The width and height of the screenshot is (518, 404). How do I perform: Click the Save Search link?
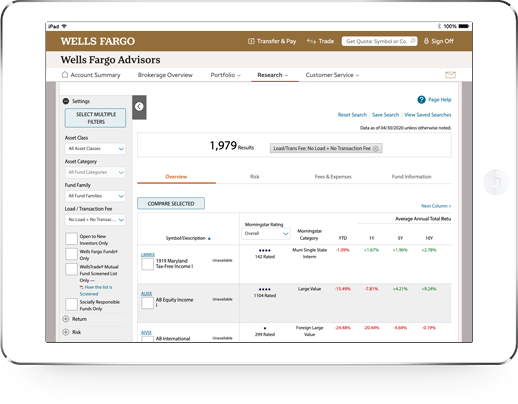click(x=385, y=115)
